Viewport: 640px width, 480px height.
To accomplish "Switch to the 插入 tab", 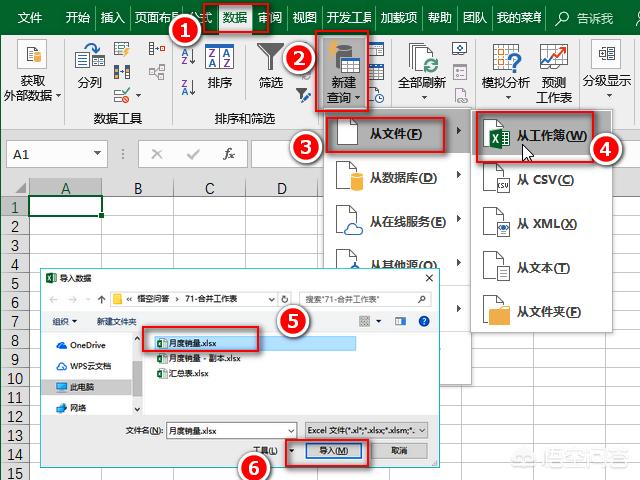I will point(112,18).
